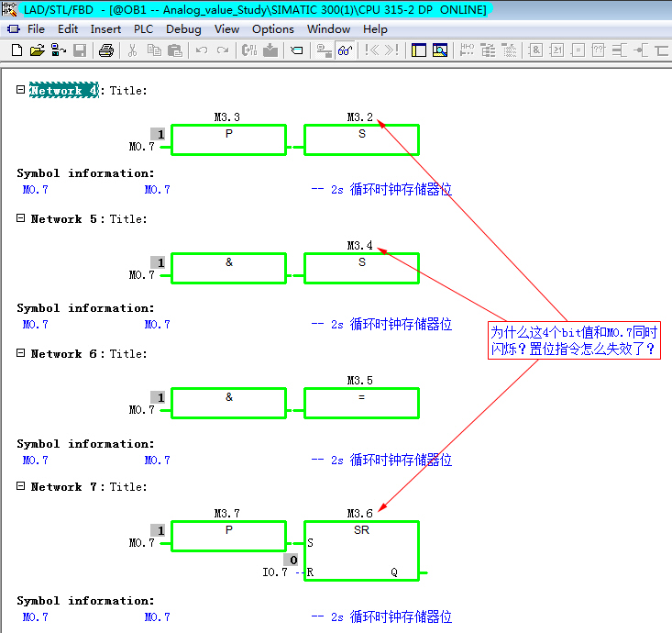Screen dimensions: 672x633
Task: Open the File menu
Action: (36, 29)
